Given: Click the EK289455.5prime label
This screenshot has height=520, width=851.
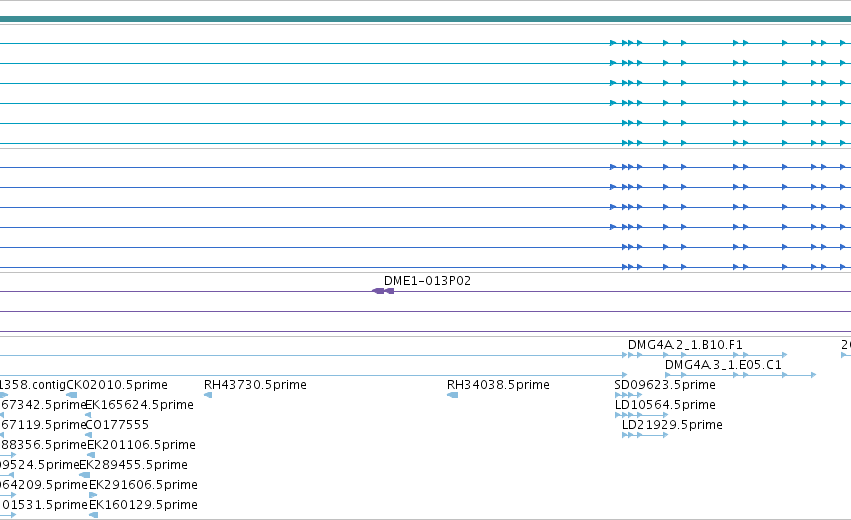Looking at the screenshot, I should click(x=134, y=465).
